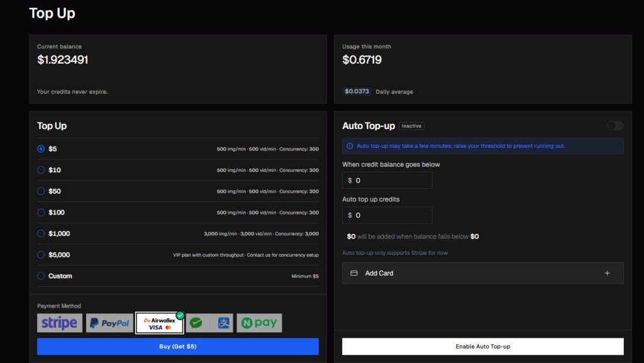Viewport: 644px width, 363px height.
Task: Click the '$0 will be added' summary text
Action: 413,237
